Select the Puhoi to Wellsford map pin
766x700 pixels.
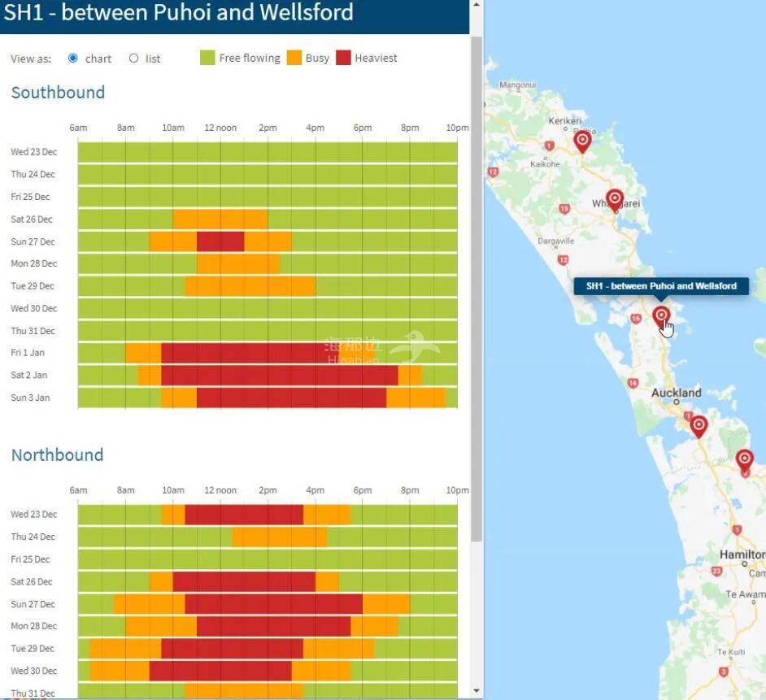pyautogui.click(x=661, y=315)
